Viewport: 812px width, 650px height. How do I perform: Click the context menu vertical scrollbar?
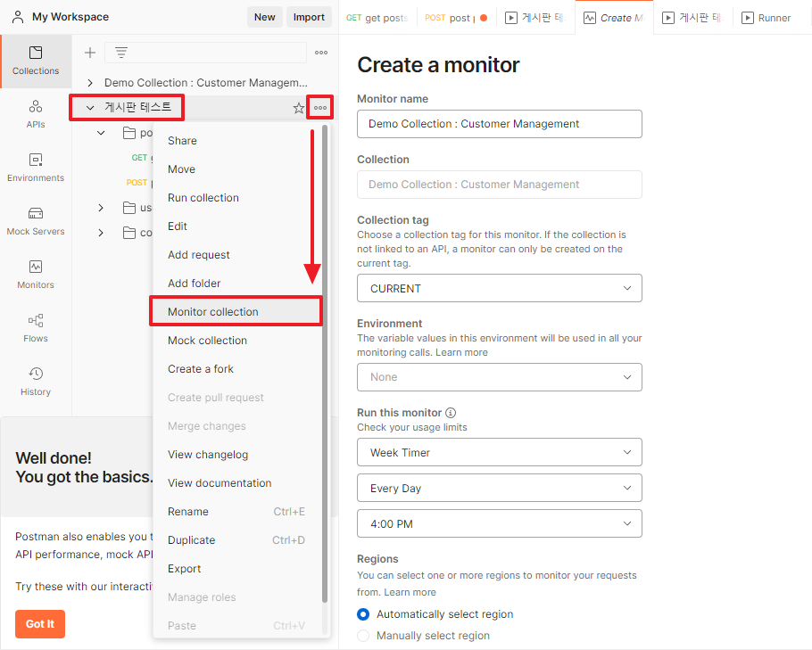pyautogui.click(x=325, y=363)
